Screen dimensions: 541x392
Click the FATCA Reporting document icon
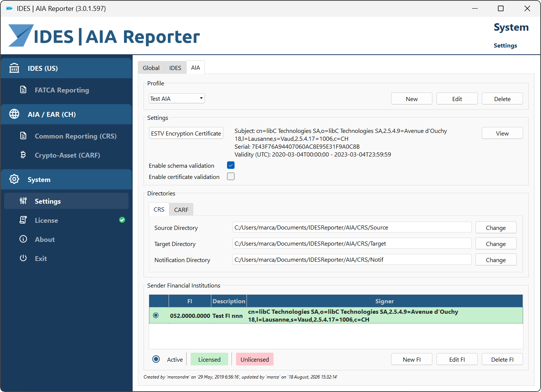(23, 90)
